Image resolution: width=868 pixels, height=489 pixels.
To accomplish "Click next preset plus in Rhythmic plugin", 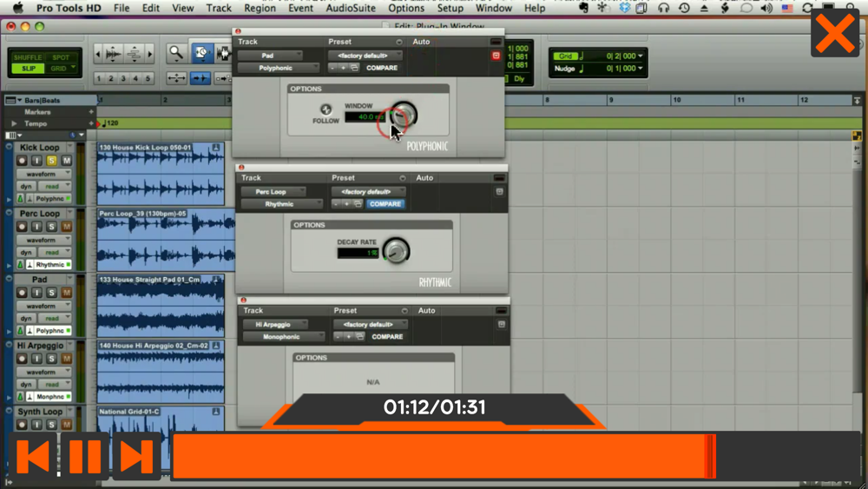I will [x=346, y=204].
